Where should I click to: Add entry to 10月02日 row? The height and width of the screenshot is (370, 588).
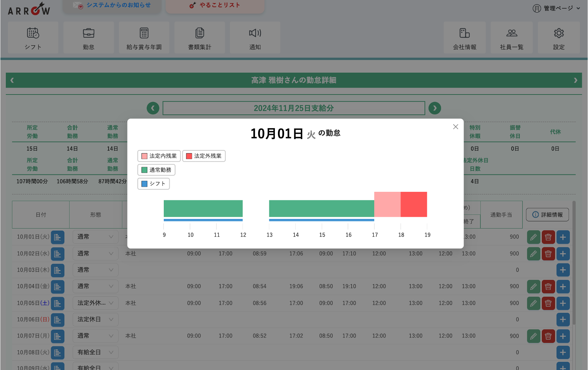pos(563,254)
